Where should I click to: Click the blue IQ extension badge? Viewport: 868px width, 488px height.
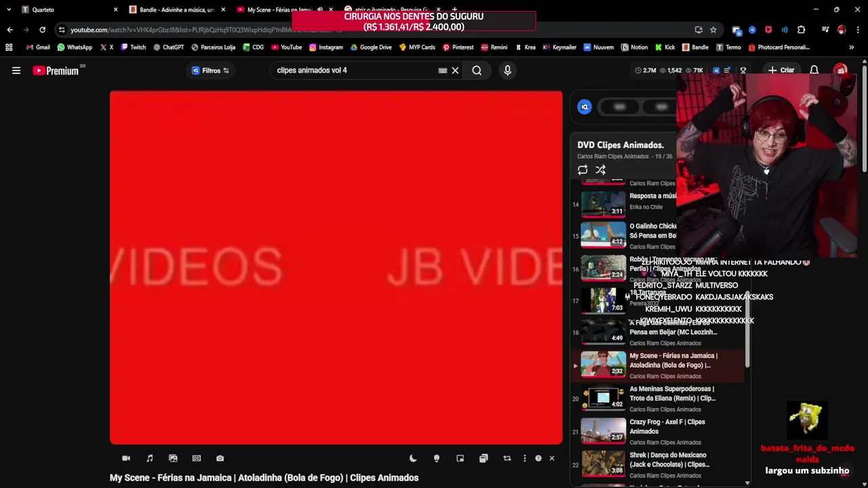(585, 106)
